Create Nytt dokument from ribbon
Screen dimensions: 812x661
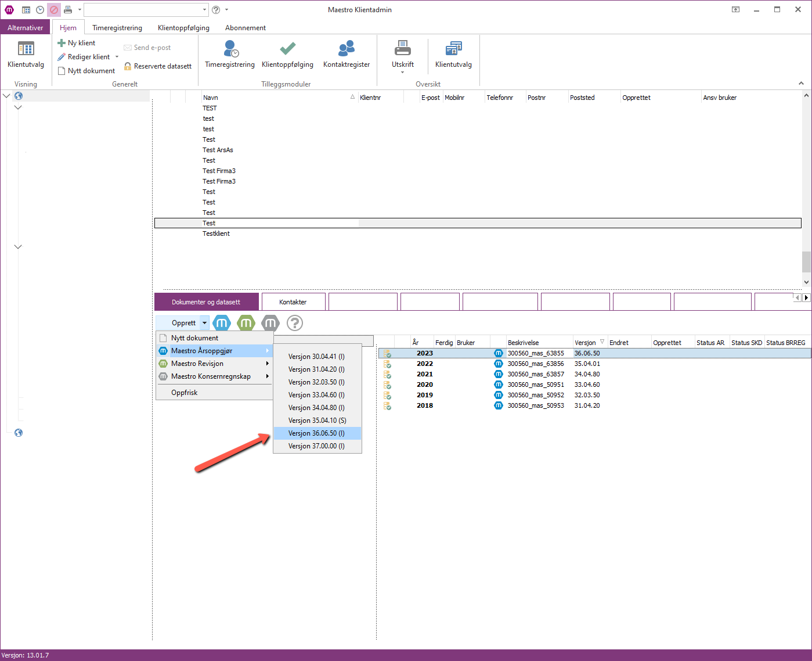point(86,71)
